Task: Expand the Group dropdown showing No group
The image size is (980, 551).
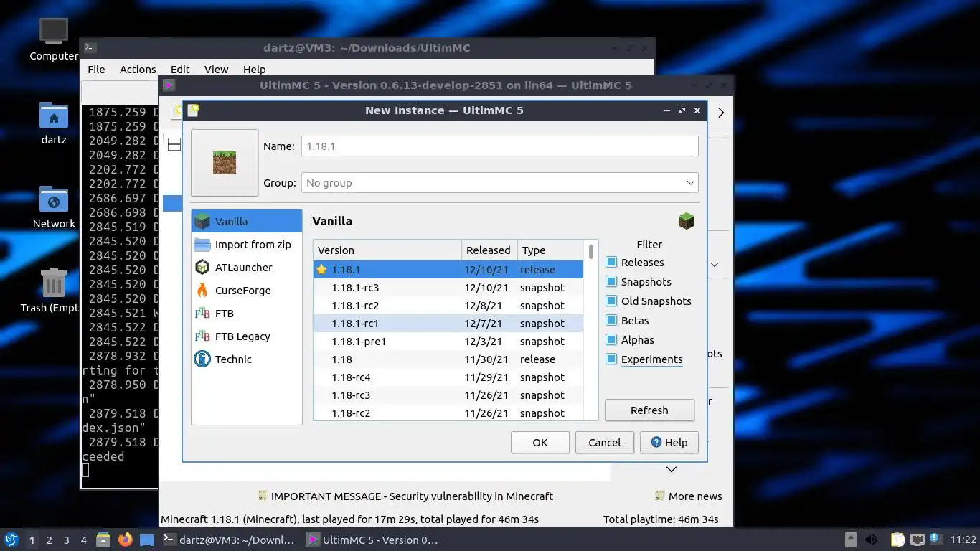Action: (x=499, y=183)
